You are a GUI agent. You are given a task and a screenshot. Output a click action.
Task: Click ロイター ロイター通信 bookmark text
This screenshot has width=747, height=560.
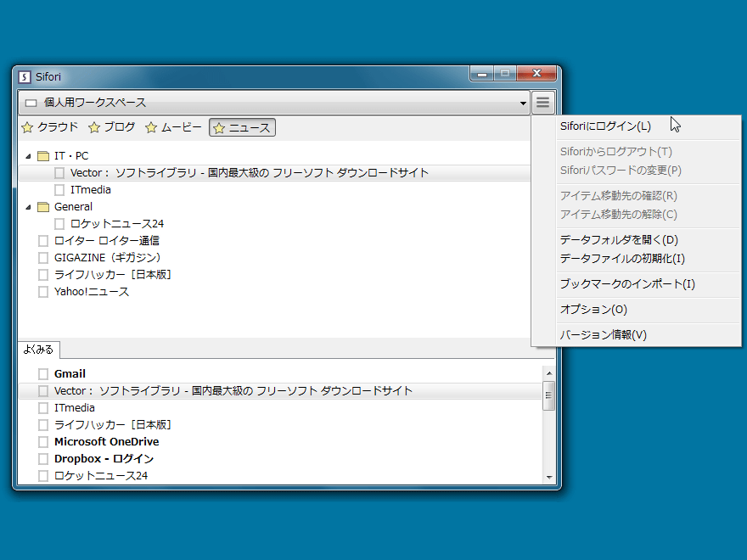[107, 241]
